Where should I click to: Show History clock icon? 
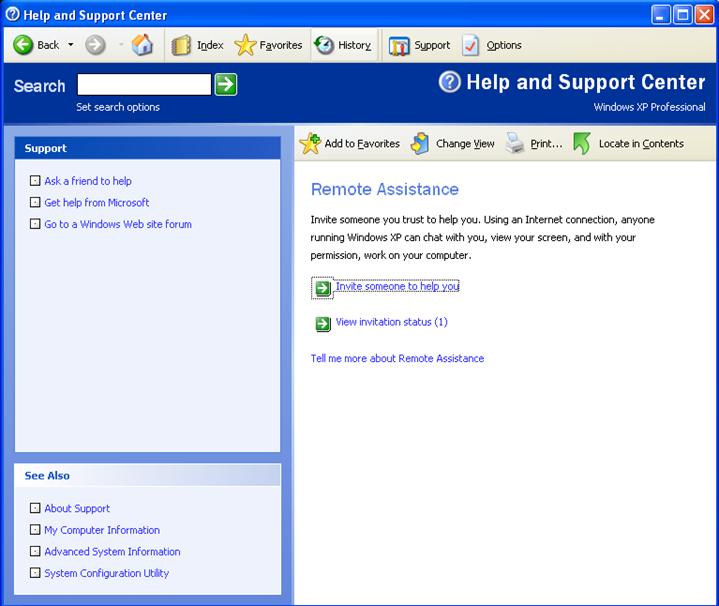click(324, 45)
